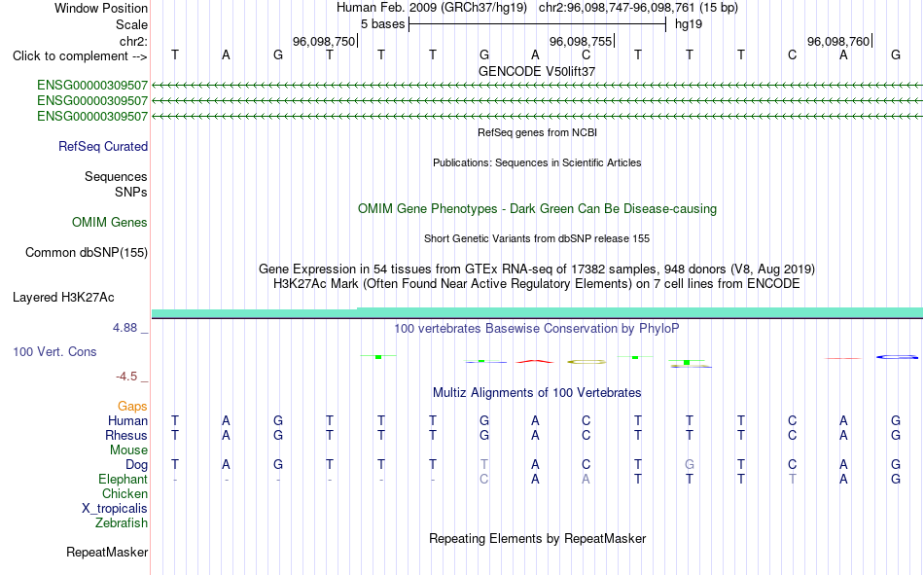Click the 96,098,760 ruler coordinate
Viewport: 924px width, 575px height.
point(838,41)
